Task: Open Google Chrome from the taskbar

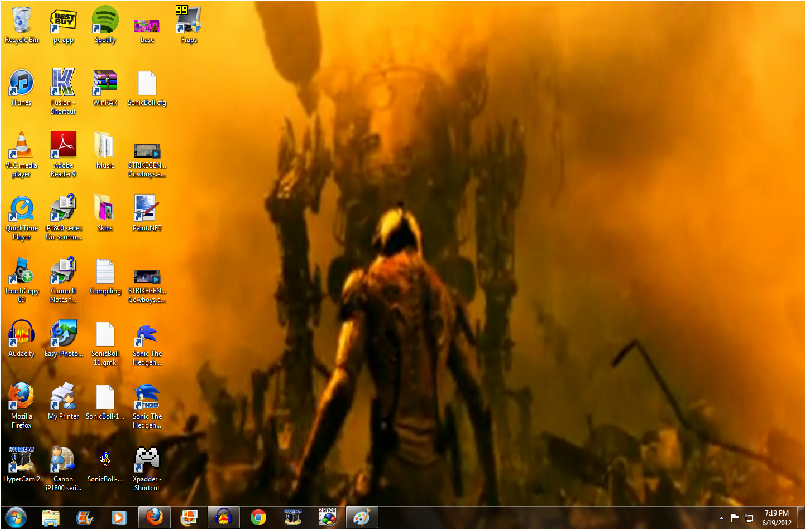Action: point(258,518)
